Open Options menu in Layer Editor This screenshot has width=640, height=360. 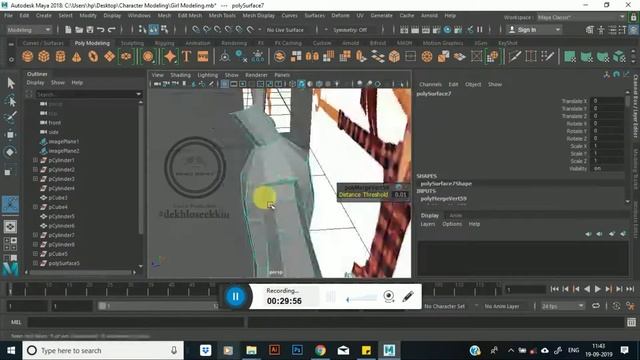pyautogui.click(x=452, y=224)
